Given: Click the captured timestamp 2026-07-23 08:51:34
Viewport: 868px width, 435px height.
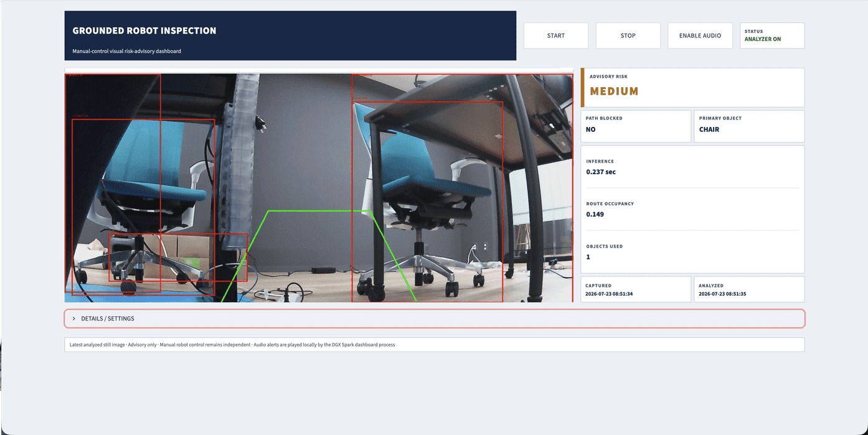Looking at the screenshot, I should (609, 294).
